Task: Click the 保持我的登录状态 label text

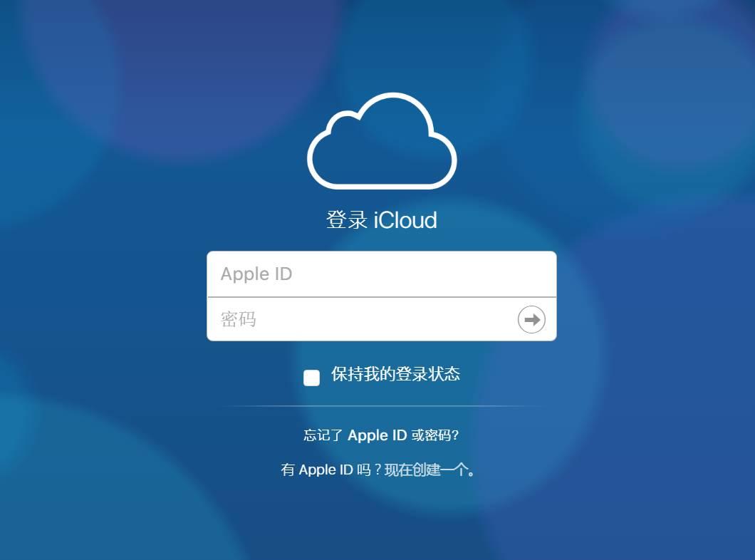Action: point(395,374)
